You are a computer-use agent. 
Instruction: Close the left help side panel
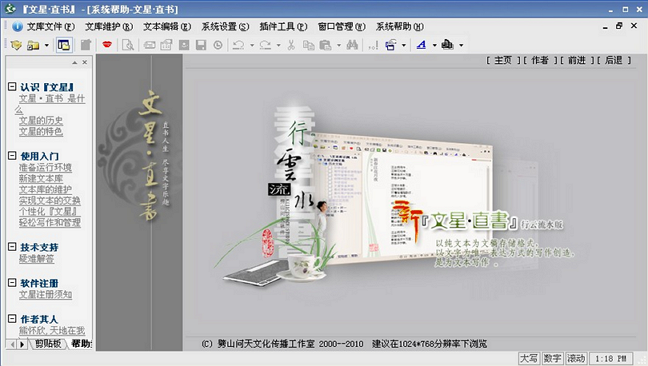[85, 62]
